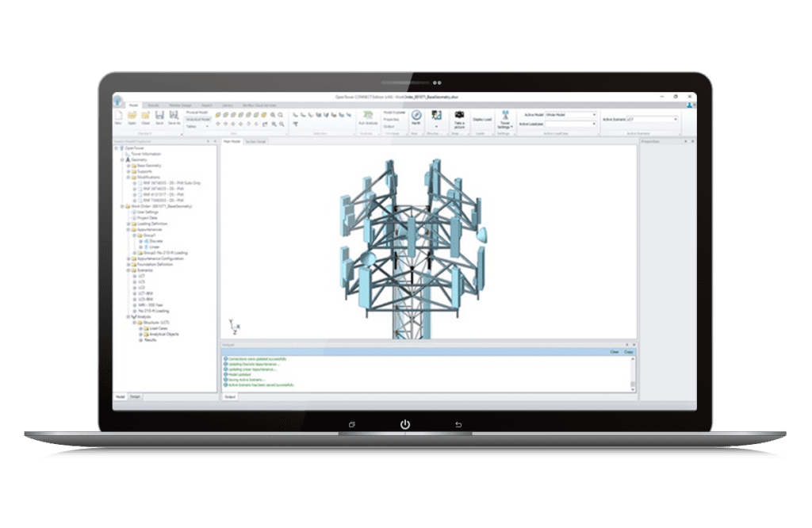Expand the Loading Definition folder
Screen dimensions: 812x528
[x=128, y=224]
